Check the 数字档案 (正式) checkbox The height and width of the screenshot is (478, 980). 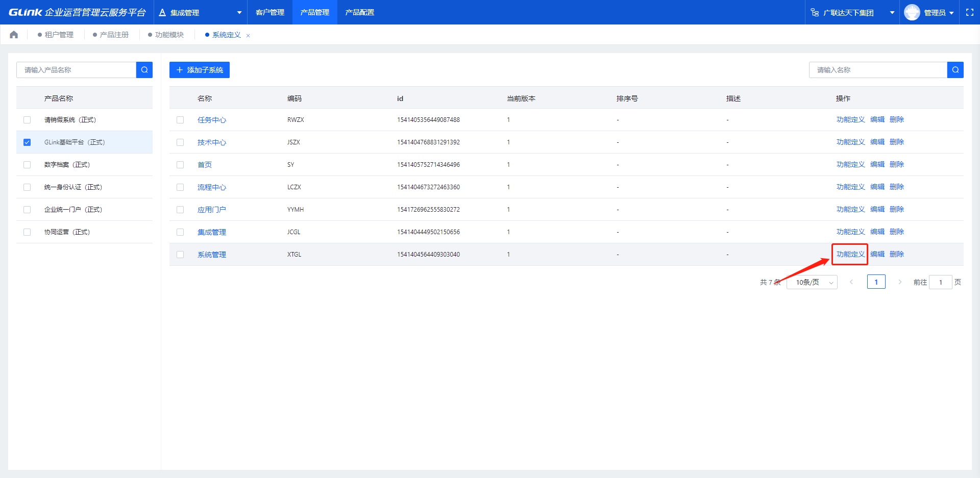point(27,165)
